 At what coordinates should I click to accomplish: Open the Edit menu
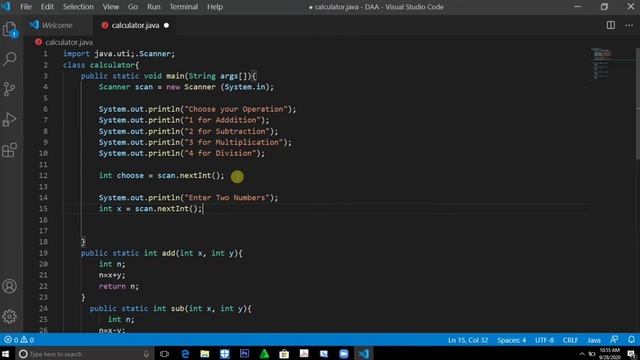47,7
